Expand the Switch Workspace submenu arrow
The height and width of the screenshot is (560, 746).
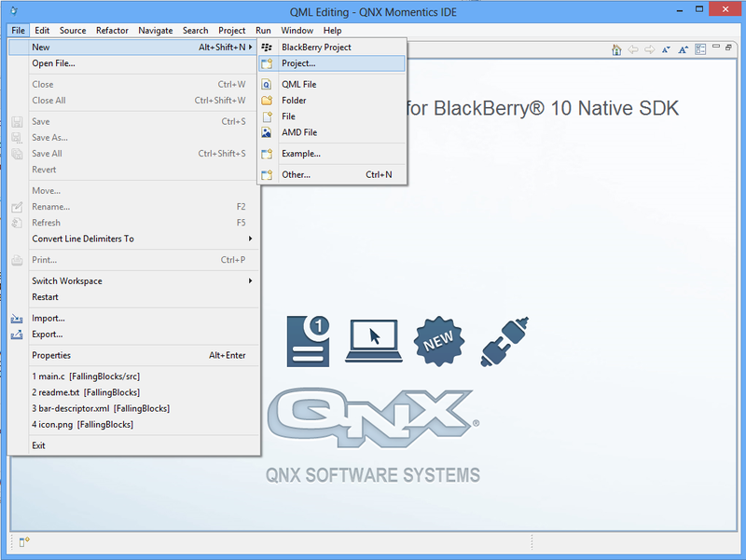pyautogui.click(x=250, y=281)
